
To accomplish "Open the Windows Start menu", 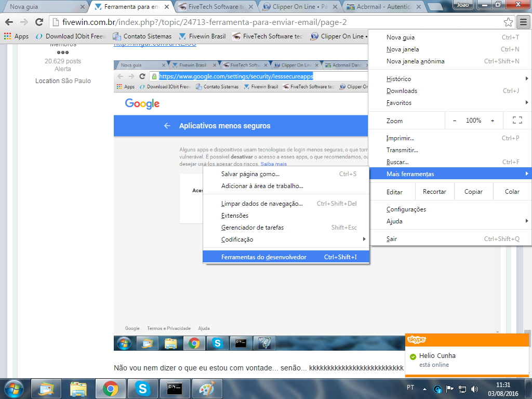I will [14, 389].
